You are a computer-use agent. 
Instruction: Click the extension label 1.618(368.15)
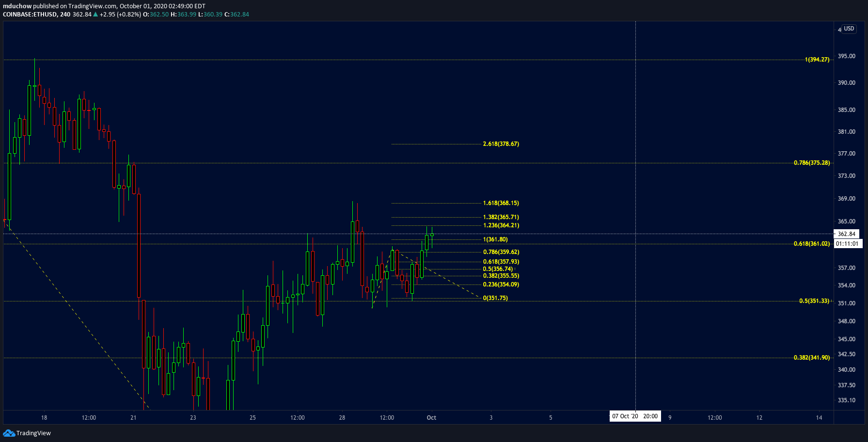pos(501,203)
